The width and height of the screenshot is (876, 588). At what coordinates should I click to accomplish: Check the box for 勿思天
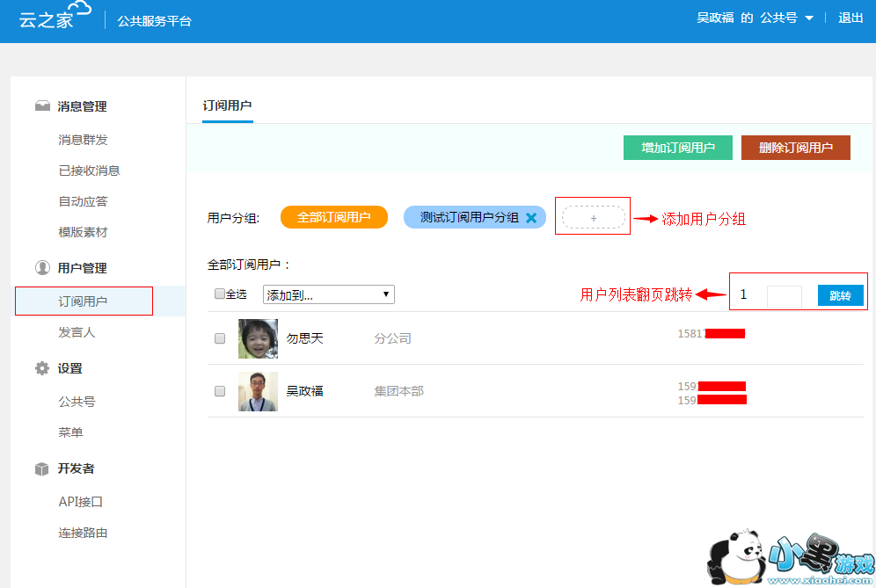pyautogui.click(x=220, y=338)
